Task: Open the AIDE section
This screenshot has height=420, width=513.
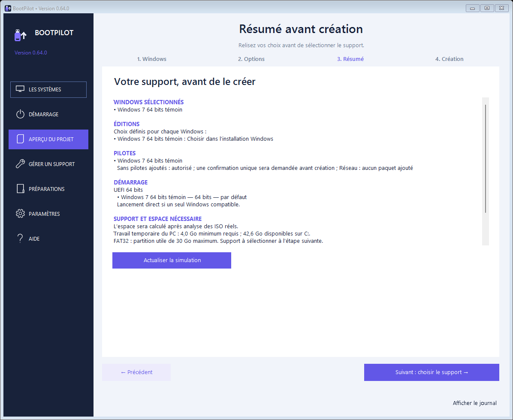Action: 48,239
